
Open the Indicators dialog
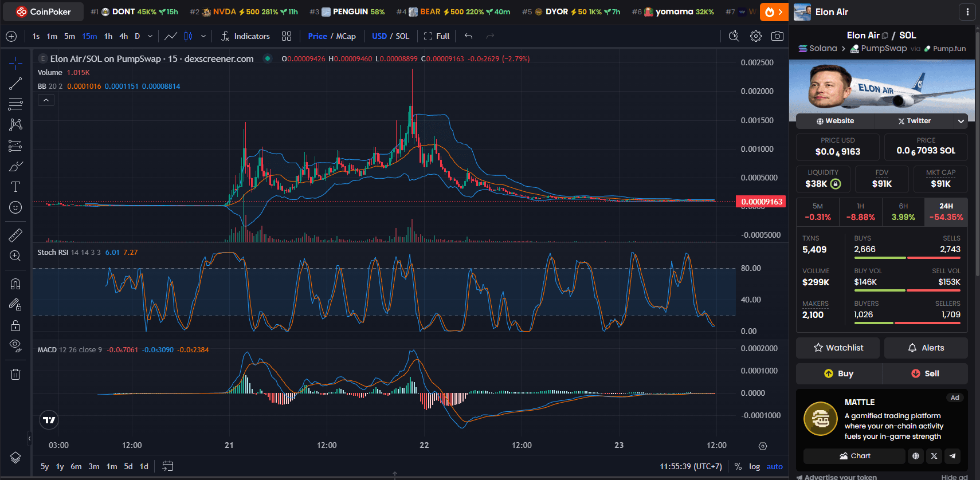(245, 36)
